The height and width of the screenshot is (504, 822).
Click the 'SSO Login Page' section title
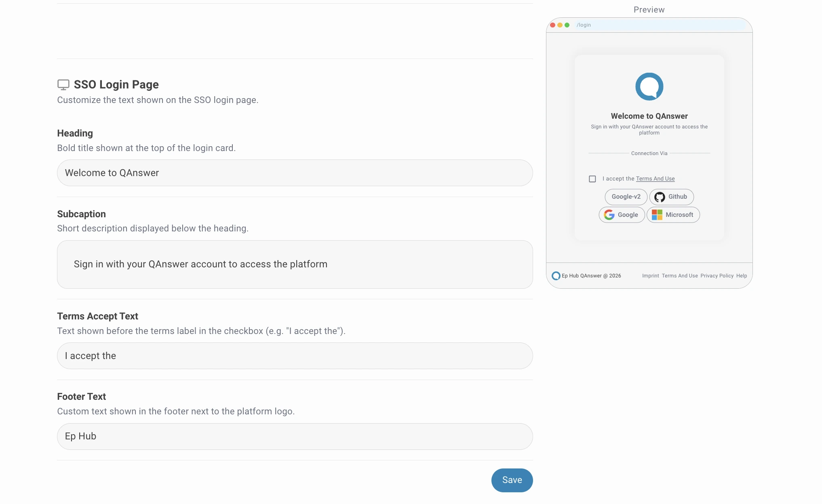(x=116, y=84)
